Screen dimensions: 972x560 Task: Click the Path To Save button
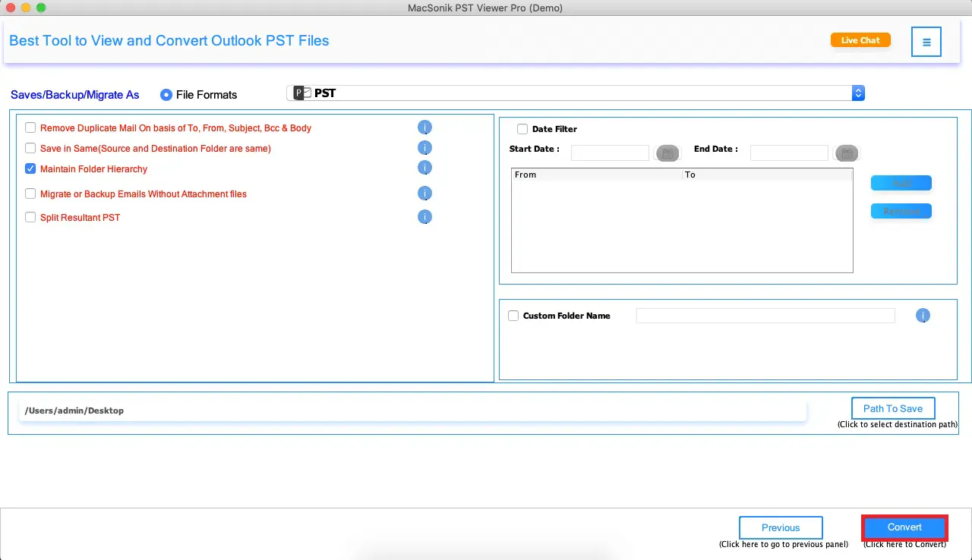point(893,408)
